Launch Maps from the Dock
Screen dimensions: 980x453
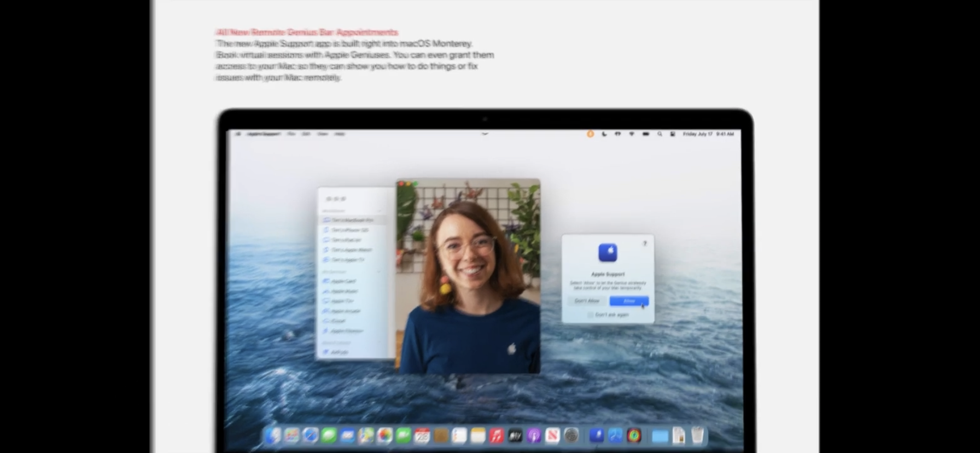tap(366, 435)
